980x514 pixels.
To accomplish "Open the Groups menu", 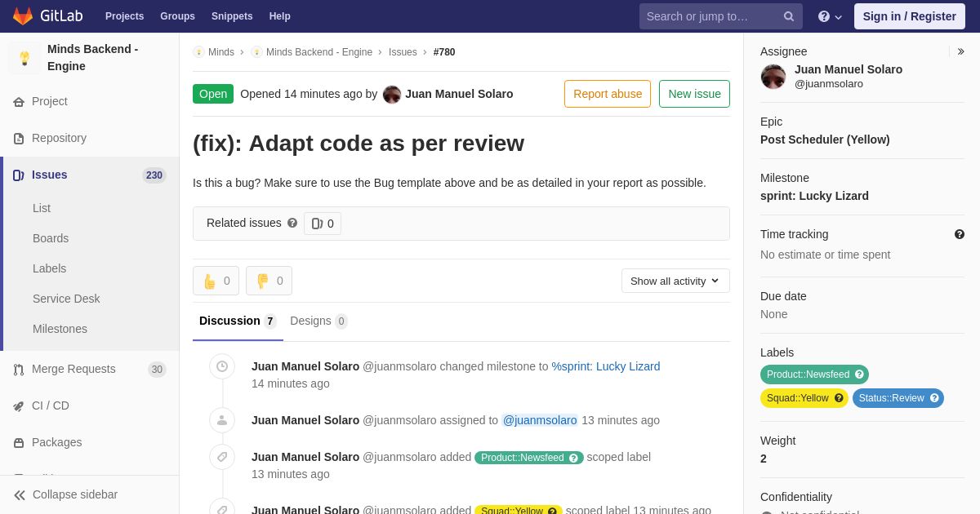I will (177, 16).
